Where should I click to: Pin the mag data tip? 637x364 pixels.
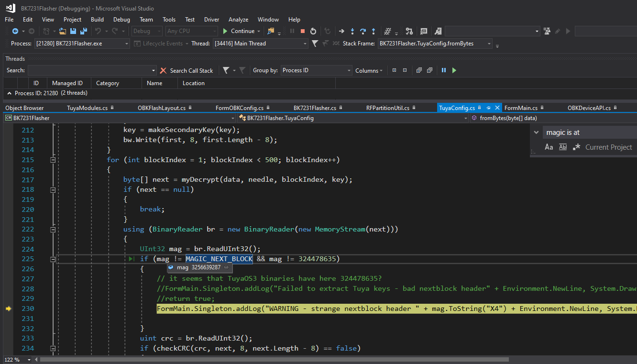click(x=226, y=267)
